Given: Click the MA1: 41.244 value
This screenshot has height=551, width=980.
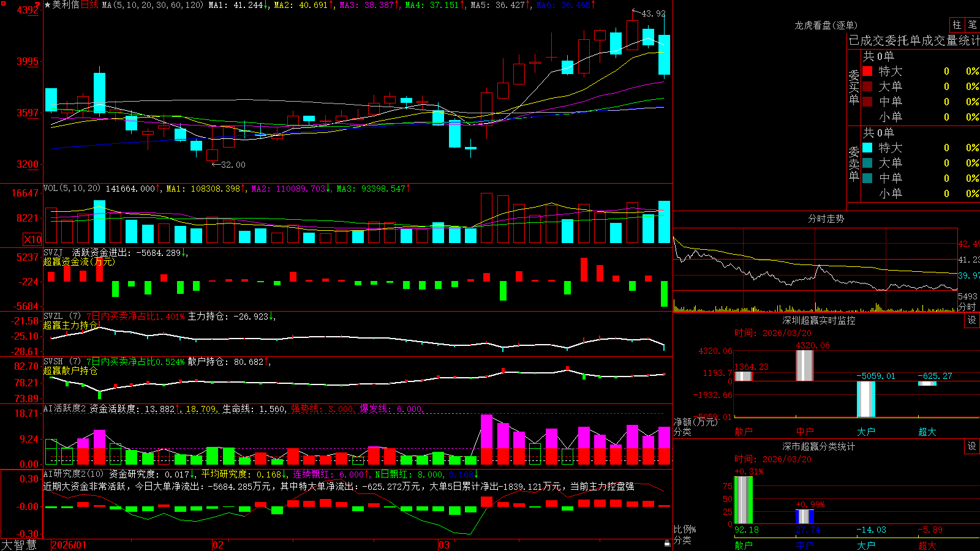Looking at the screenshot, I should pyautogui.click(x=236, y=5).
